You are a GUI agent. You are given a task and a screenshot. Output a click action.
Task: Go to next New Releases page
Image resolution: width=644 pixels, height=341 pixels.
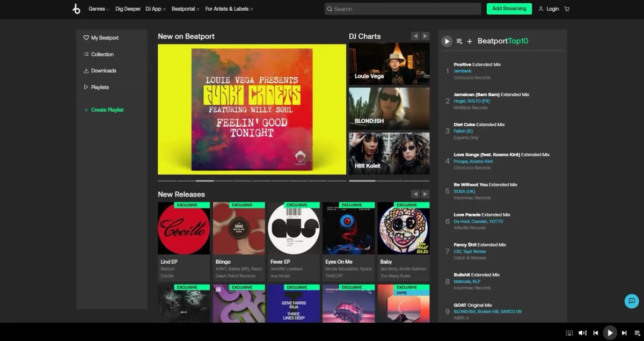(425, 194)
